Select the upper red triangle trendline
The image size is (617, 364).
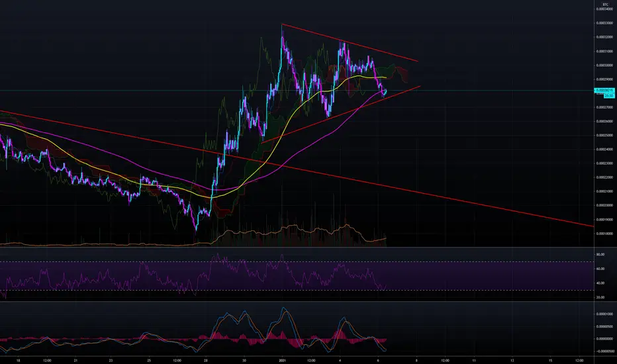point(350,43)
